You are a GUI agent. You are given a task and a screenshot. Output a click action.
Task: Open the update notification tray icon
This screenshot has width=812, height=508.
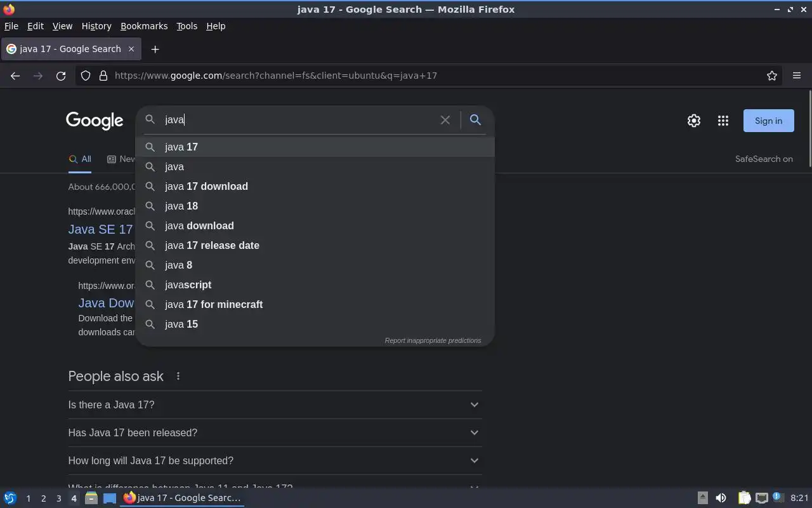(x=778, y=498)
